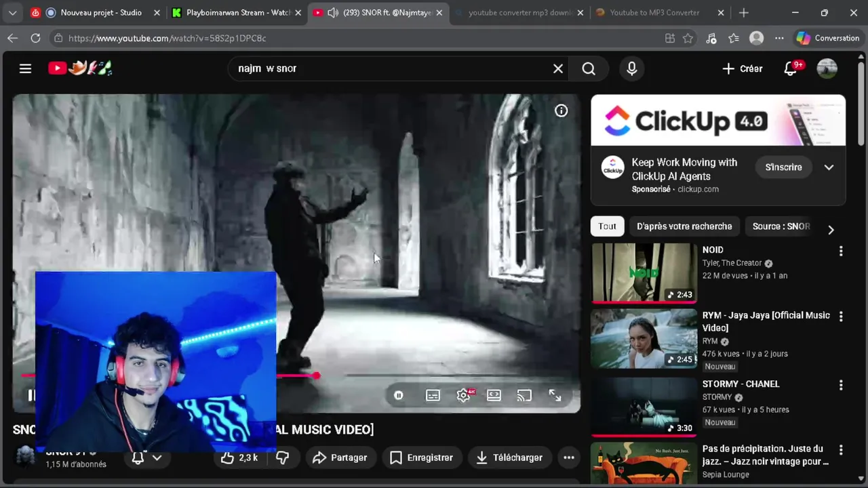The height and width of the screenshot is (488, 868).
Task: Bookmark this page with the star
Action: (688, 38)
